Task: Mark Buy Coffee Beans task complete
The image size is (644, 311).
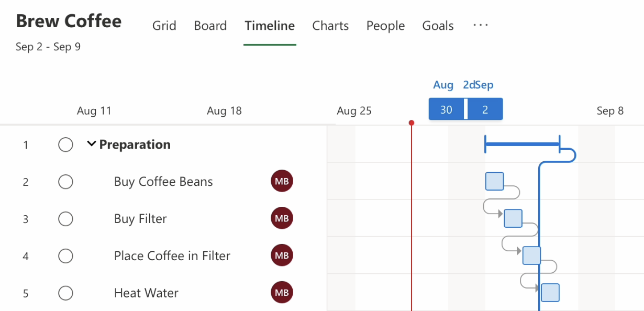Action: 65,182
